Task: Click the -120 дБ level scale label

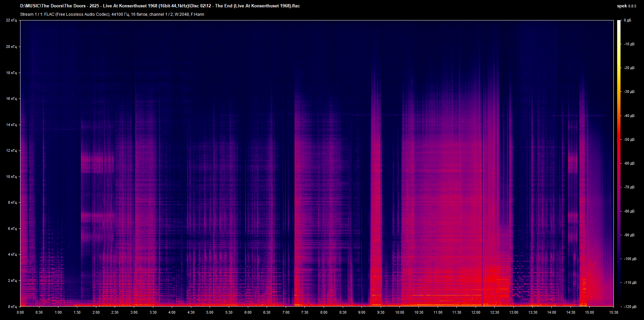Action: tap(630, 307)
